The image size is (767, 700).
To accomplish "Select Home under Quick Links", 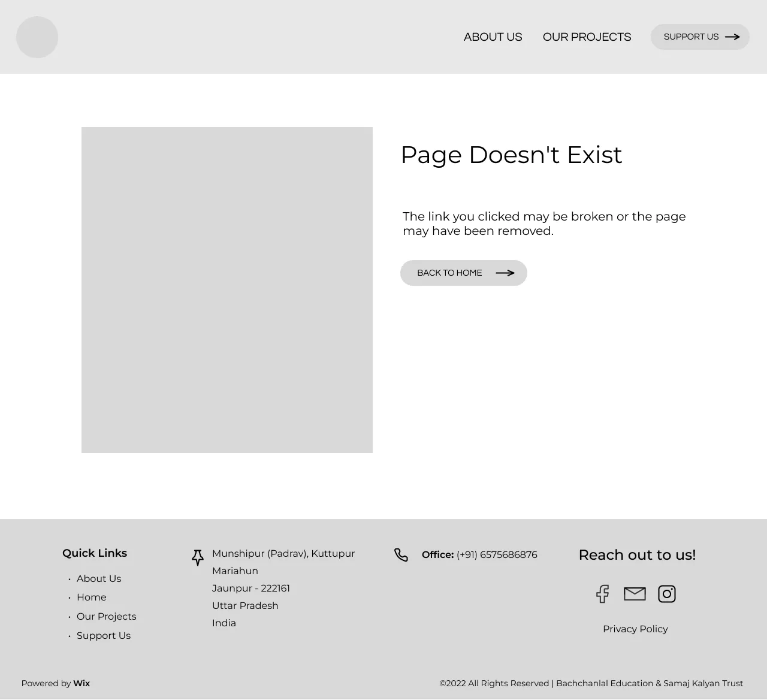I will (92, 597).
